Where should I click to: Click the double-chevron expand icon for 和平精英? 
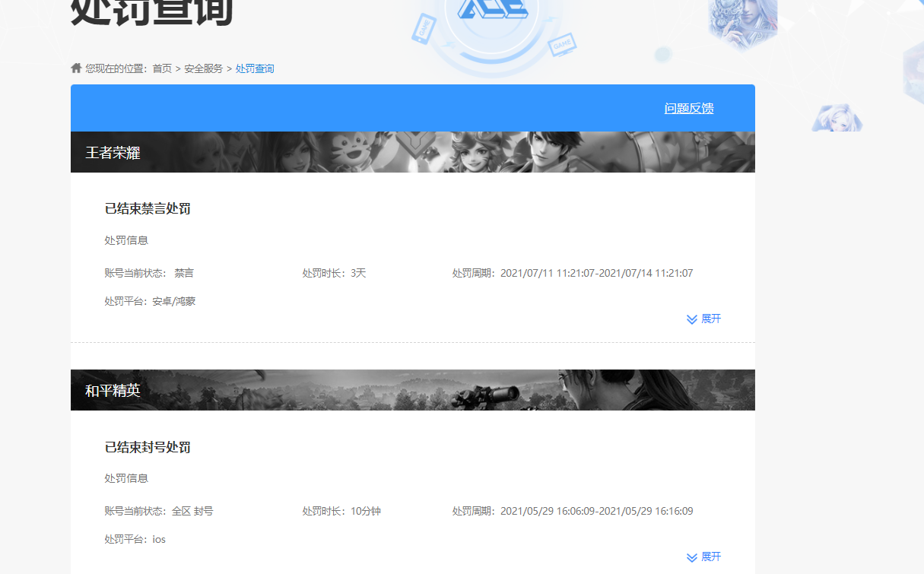point(691,557)
